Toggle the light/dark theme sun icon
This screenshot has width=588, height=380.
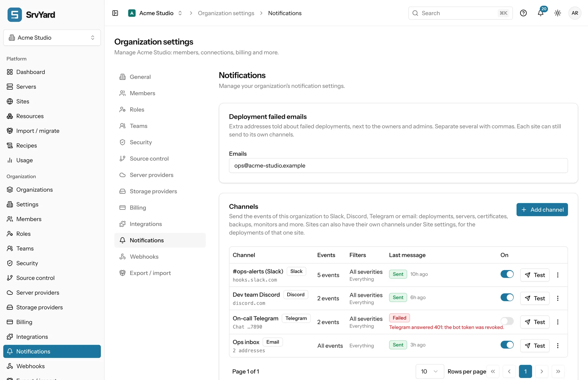(558, 13)
